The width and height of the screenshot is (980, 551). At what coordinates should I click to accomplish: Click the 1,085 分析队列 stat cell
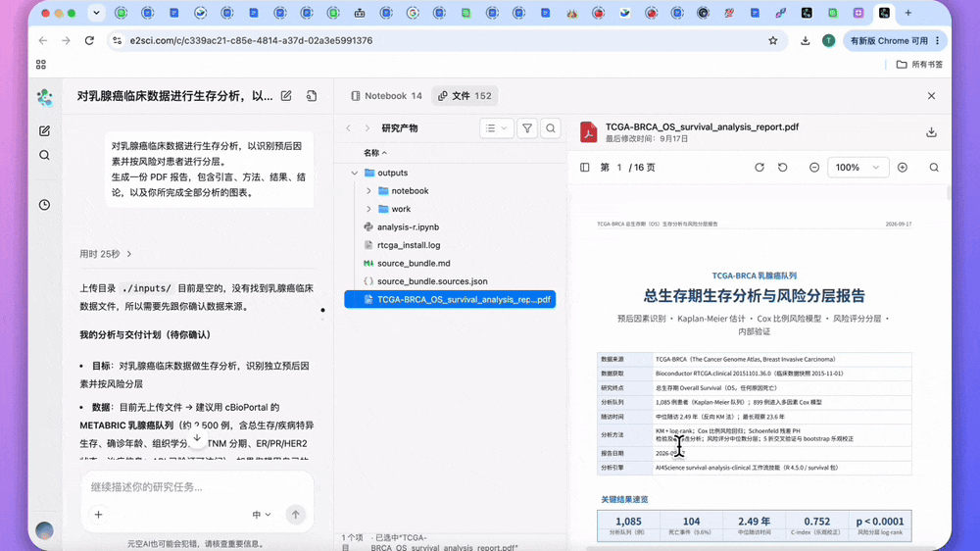tap(629, 526)
